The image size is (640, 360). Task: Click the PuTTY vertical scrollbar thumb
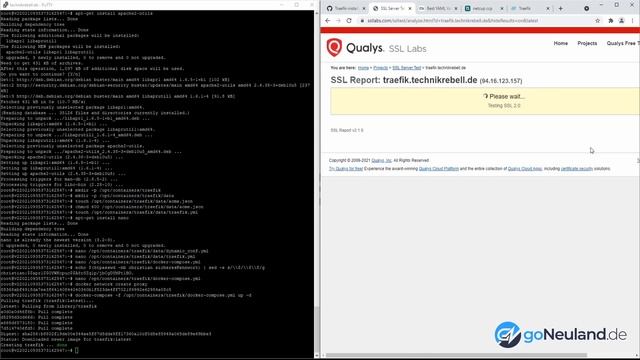(x=316, y=329)
